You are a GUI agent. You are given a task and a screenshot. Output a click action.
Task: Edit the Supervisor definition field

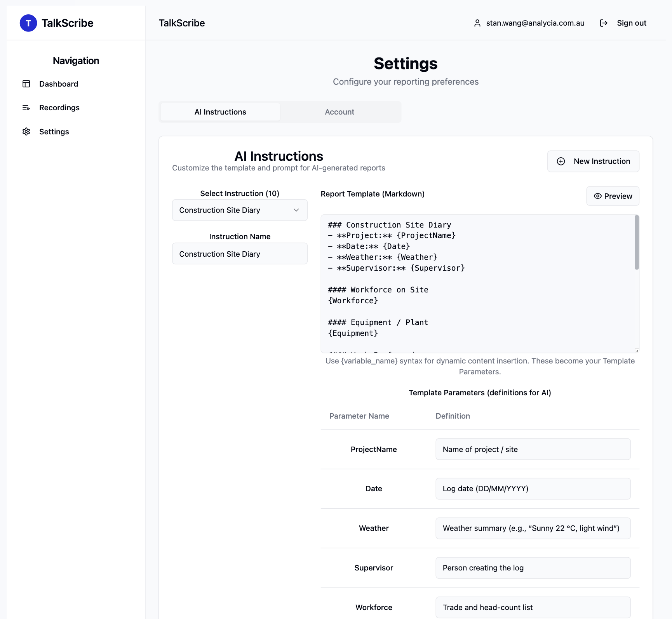[x=533, y=568]
